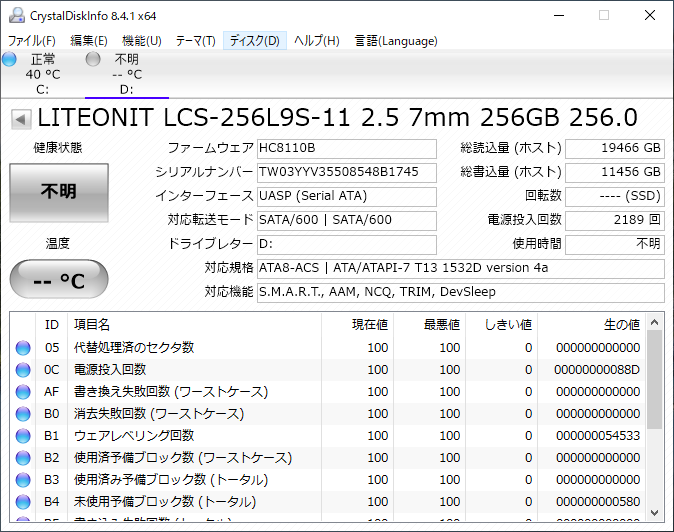Click the previous disk arrow beside LITEONIT
This screenshot has height=532, width=674.
tap(20, 120)
